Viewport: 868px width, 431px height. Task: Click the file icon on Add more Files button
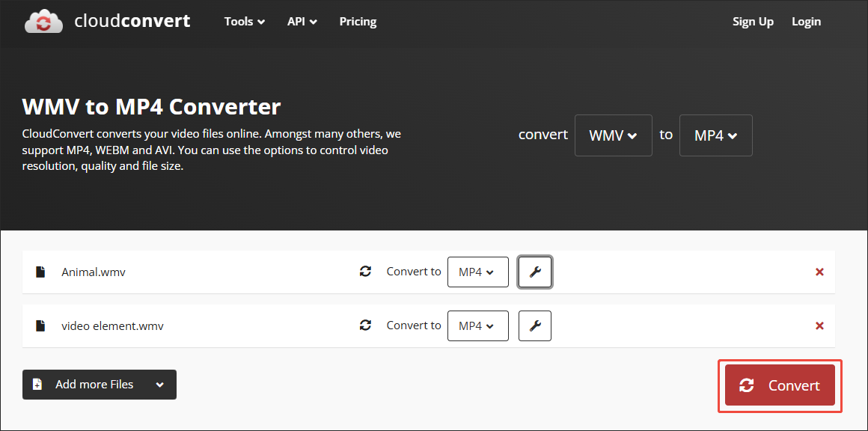coord(37,384)
